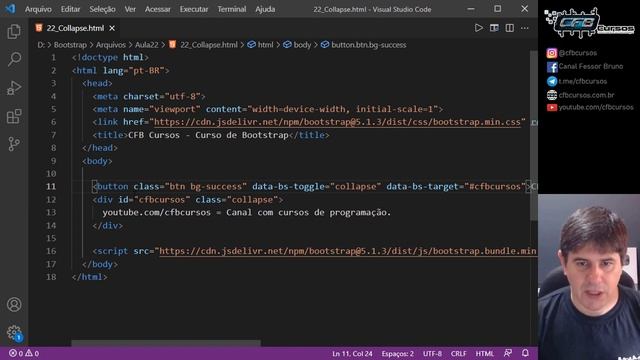Open the Arquivo menu
The width and height of the screenshot is (640, 360).
[x=38, y=9]
